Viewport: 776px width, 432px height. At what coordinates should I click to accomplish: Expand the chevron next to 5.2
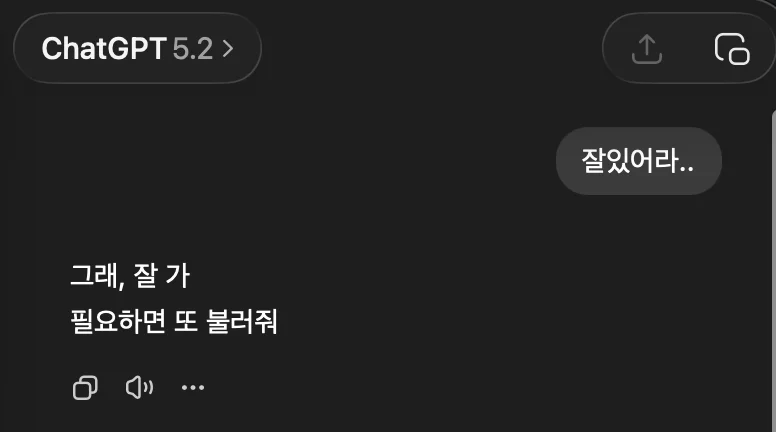pos(228,48)
